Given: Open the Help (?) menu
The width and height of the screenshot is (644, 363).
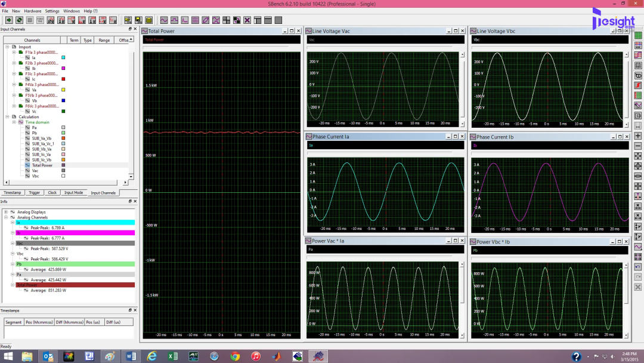Looking at the screenshot, I should (x=91, y=11).
